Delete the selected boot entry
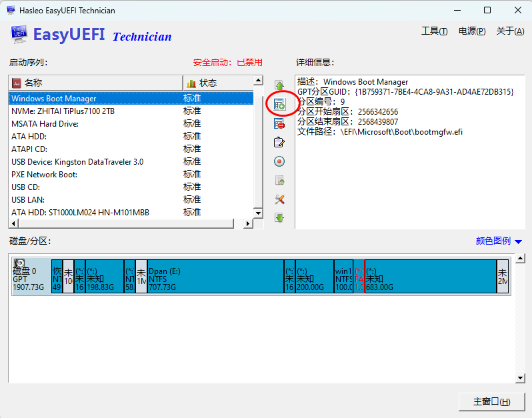The width and height of the screenshot is (532, 418). click(x=279, y=123)
